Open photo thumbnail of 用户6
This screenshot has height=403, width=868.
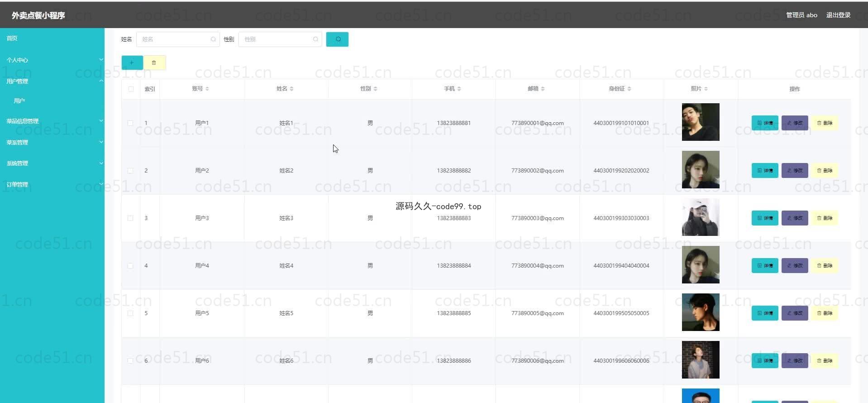click(x=701, y=360)
